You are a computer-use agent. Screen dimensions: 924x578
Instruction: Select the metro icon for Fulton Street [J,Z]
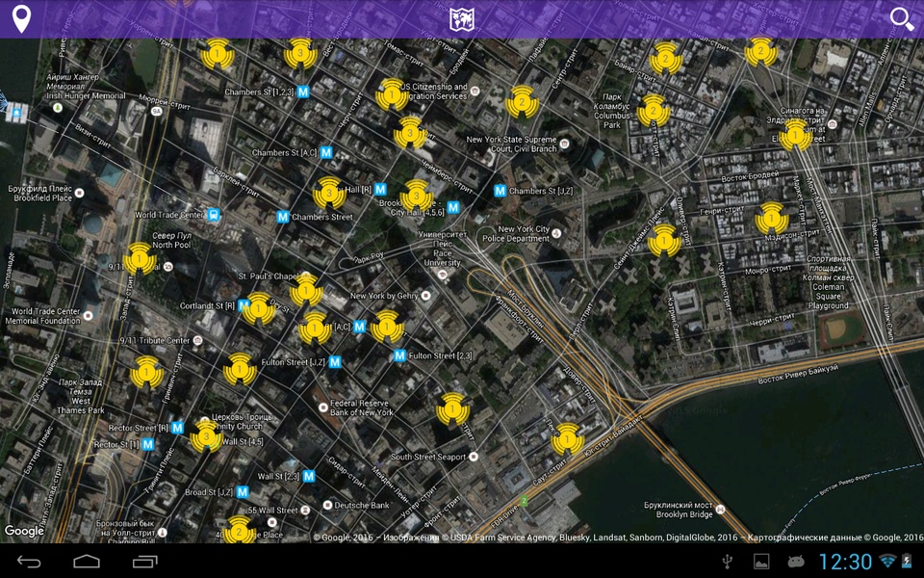335,361
